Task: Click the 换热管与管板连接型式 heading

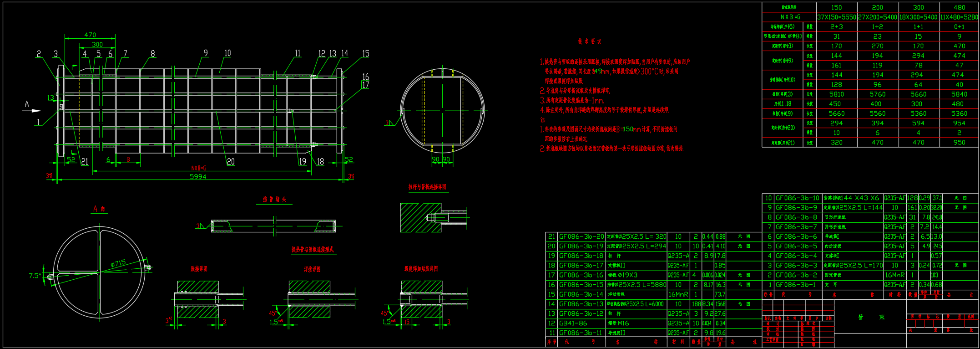Action: [x=313, y=250]
